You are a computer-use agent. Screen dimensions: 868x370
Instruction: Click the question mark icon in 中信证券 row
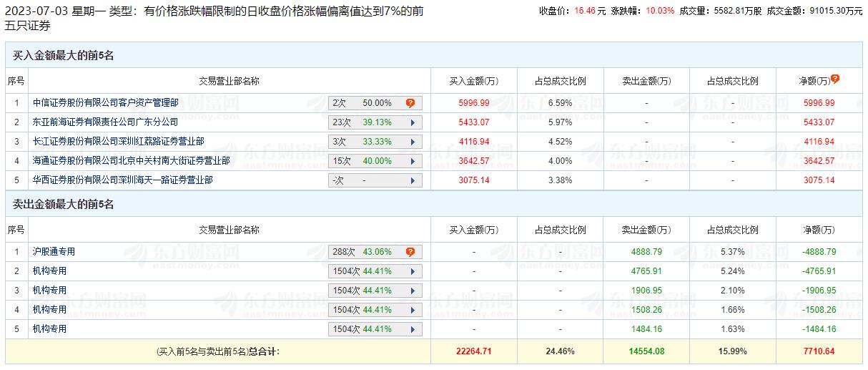pos(410,103)
